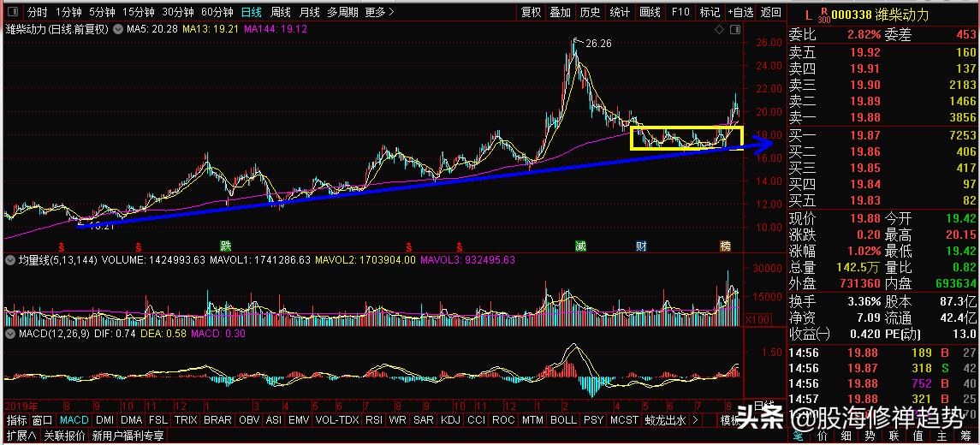The height and width of the screenshot is (445, 980).
Task: Click the 画线 drawing button
Action: click(x=650, y=12)
